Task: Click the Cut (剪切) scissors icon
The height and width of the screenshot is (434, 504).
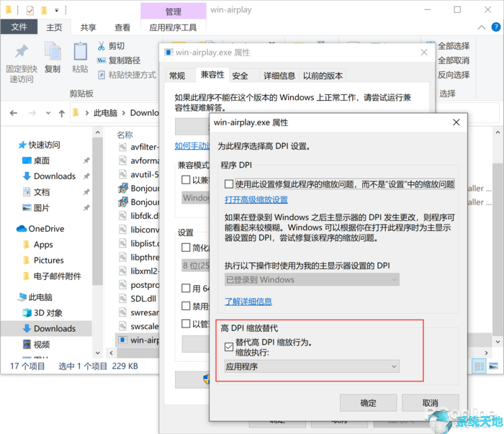Action: (x=102, y=46)
